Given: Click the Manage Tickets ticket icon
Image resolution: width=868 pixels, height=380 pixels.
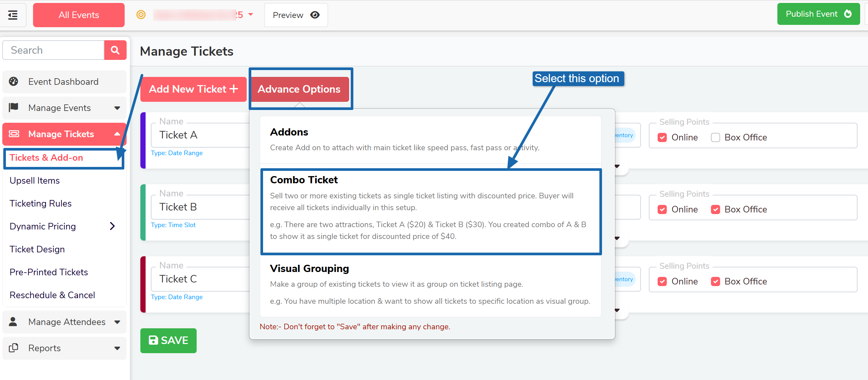Looking at the screenshot, I should pyautogui.click(x=14, y=134).
